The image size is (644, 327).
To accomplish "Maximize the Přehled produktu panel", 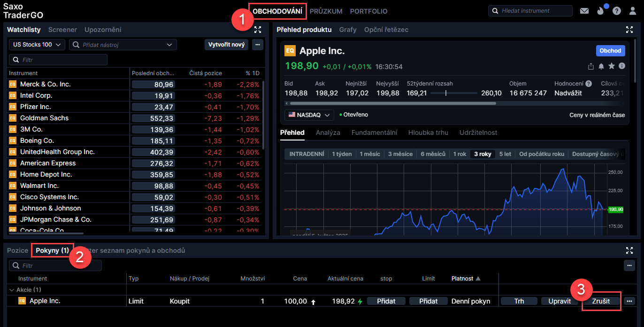I will coord(629,30).
